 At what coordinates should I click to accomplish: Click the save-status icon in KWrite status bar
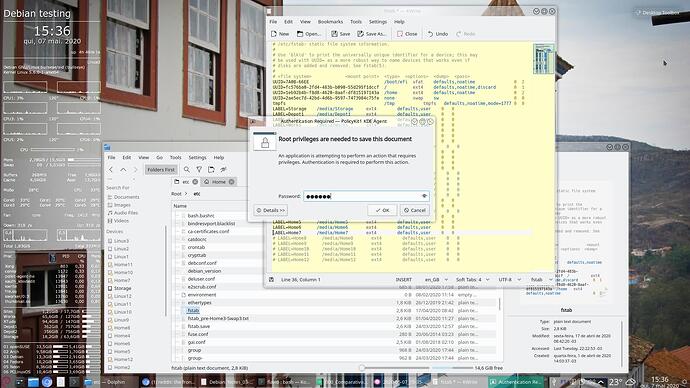(x=272, y=280)
